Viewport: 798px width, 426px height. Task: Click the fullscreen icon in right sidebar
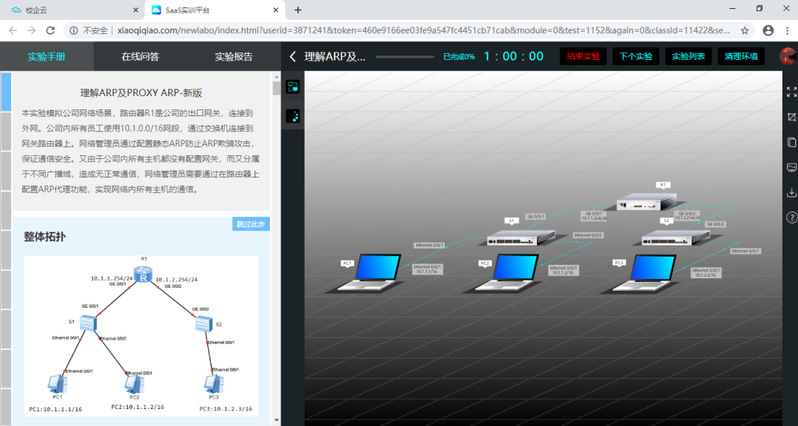791,91
